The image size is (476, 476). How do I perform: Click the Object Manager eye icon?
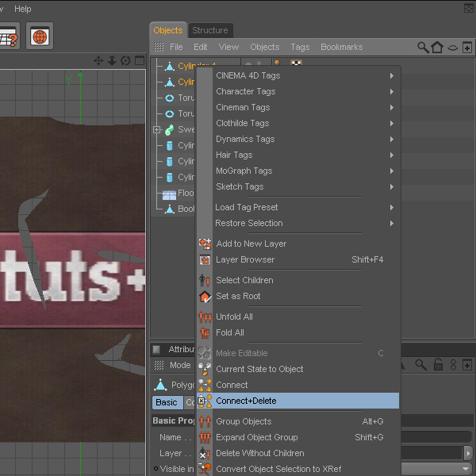453,48
